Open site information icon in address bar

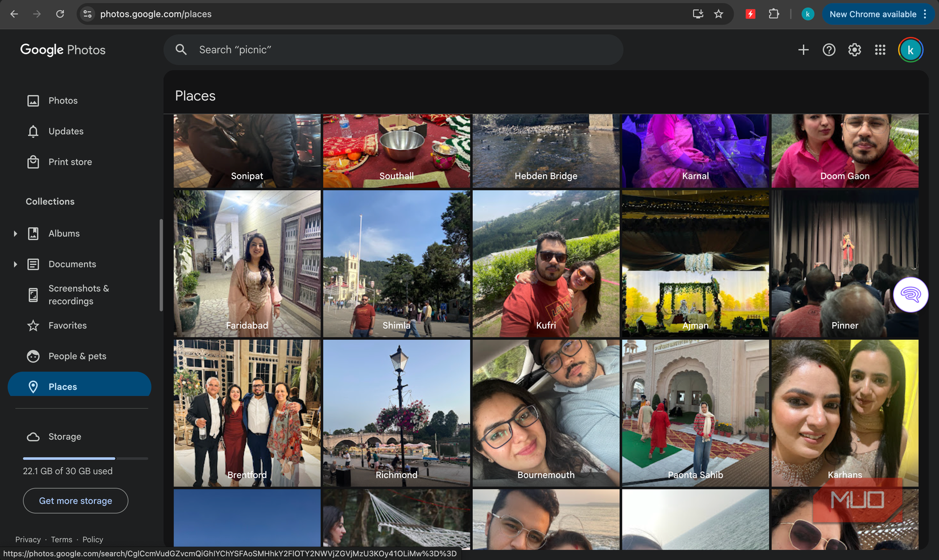tap(88, 14)
